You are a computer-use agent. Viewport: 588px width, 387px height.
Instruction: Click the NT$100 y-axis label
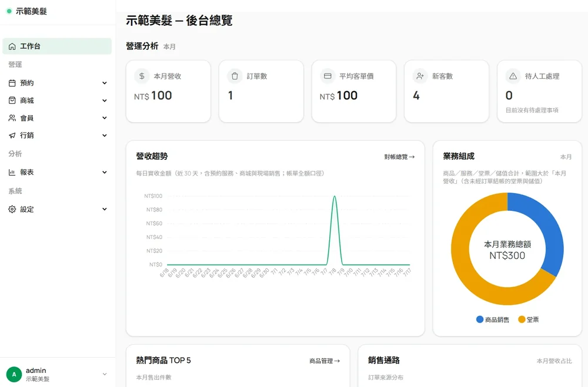pos(153,196)
